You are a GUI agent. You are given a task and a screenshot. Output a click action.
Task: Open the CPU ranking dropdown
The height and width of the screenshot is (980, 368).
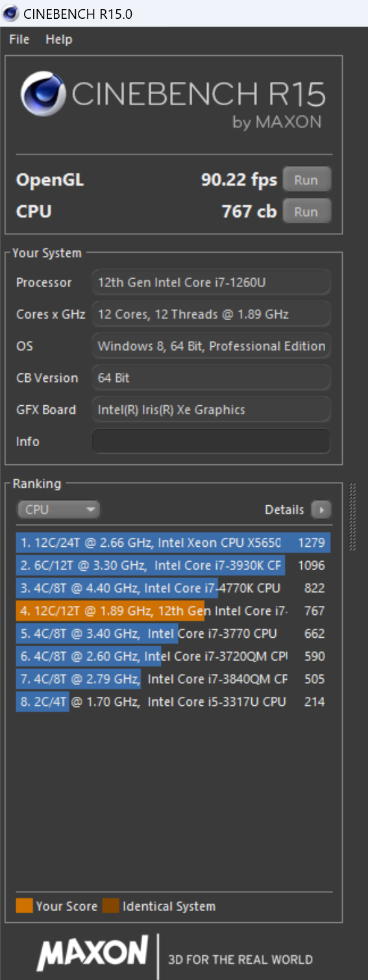click(59, 510)
